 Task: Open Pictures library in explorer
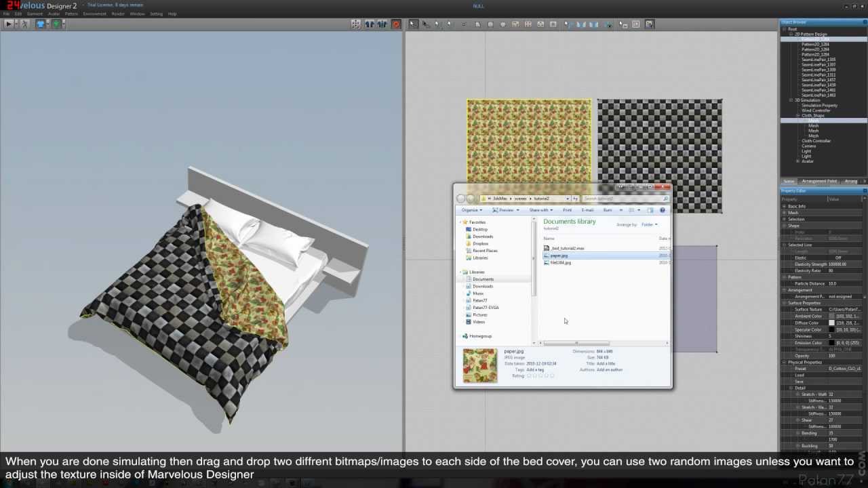pos(479,314)
